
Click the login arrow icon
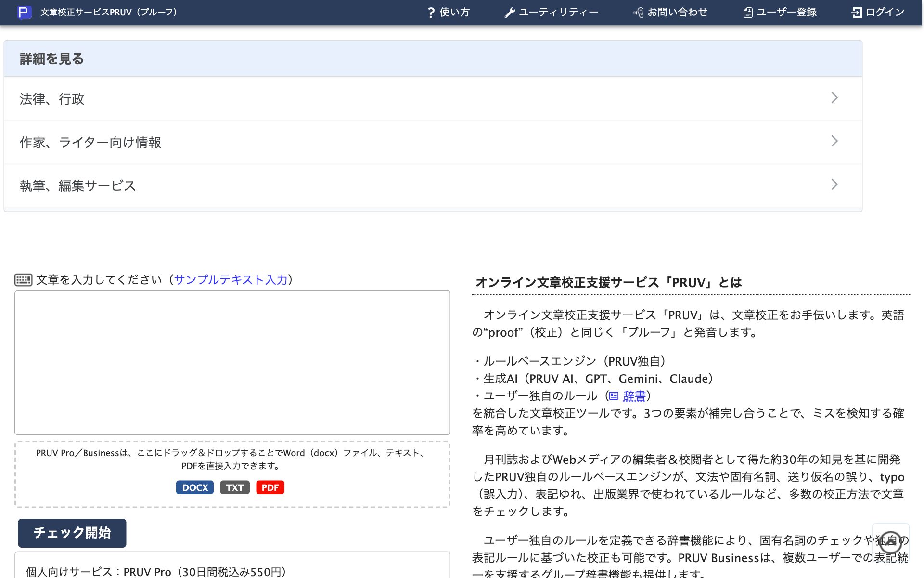point(857,13)
